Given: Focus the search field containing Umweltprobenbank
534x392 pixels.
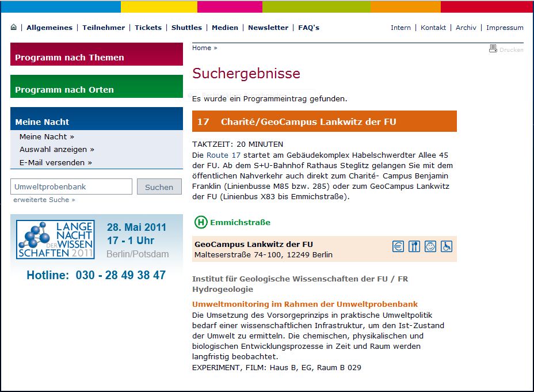Looking at the screenshot, I should [x=71, y=187].
